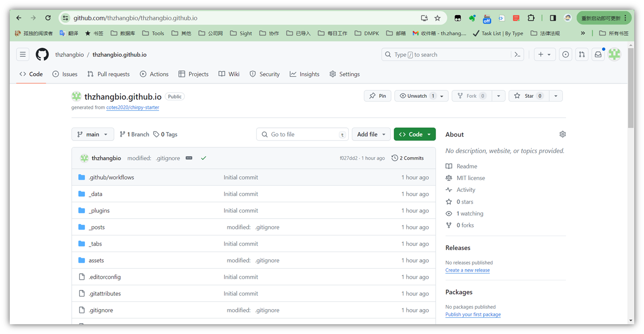Open the 1 Branch link

(x=134, y=134)
